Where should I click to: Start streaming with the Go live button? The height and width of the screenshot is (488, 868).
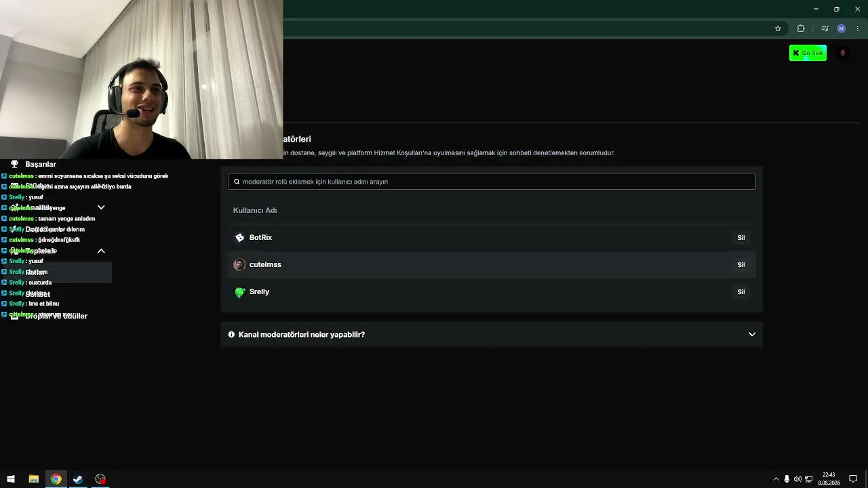808,53
